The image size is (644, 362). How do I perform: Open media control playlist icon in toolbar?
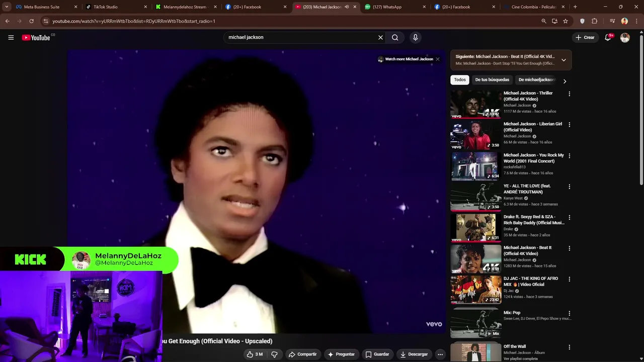[612, 21]
